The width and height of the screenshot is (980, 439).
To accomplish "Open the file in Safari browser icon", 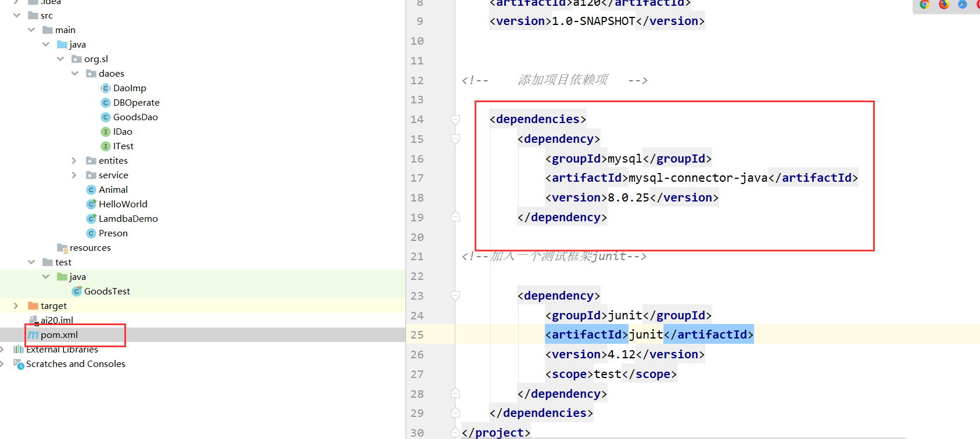I will pyautogui.click(x=963, y=4).
